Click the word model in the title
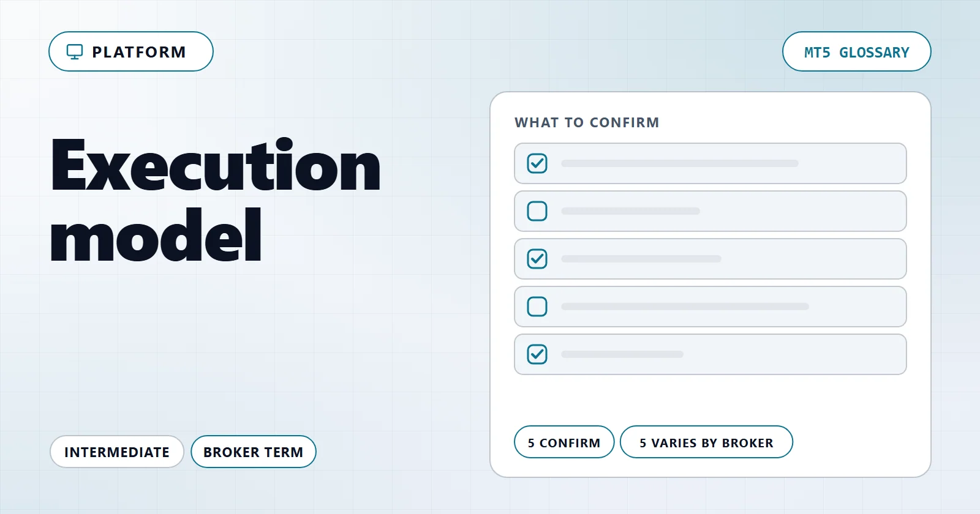The width and height of the screenshot is (980, 514). click(x=156, y=236)
